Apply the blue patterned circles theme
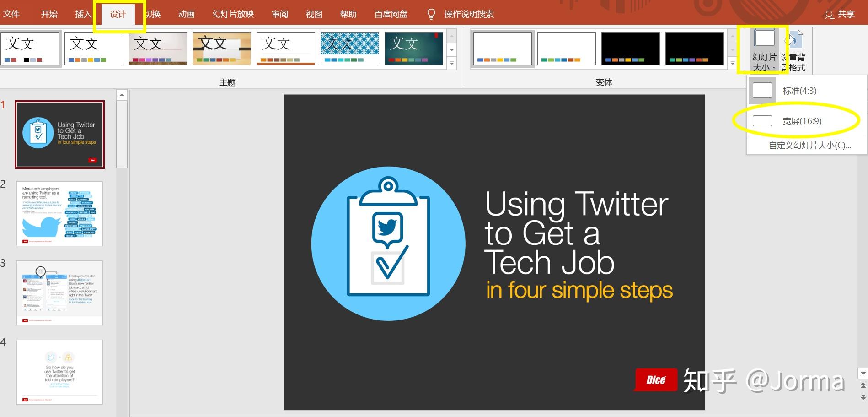868x417 pixels. point(350,49)
